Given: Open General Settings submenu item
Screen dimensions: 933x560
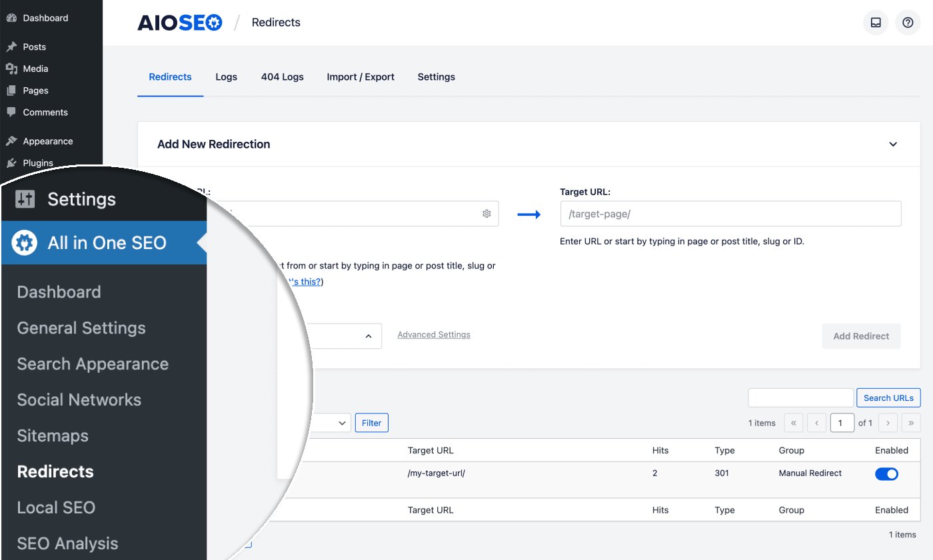Looking at the screenshot, I should (81, 328).
